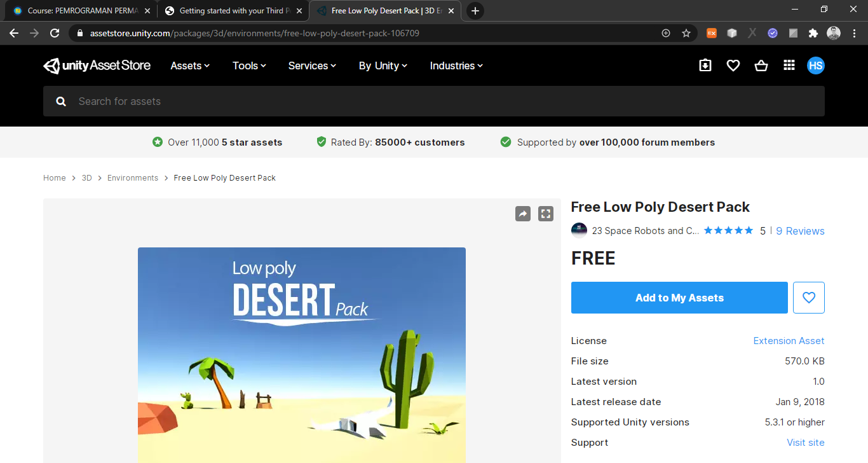868x463 pixels.
Task: Open the shopping cart basket icon
Action: tap(761, 66)
